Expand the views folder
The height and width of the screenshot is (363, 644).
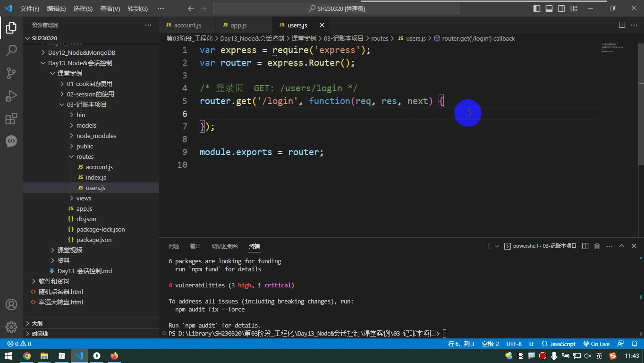pos(84,198)
